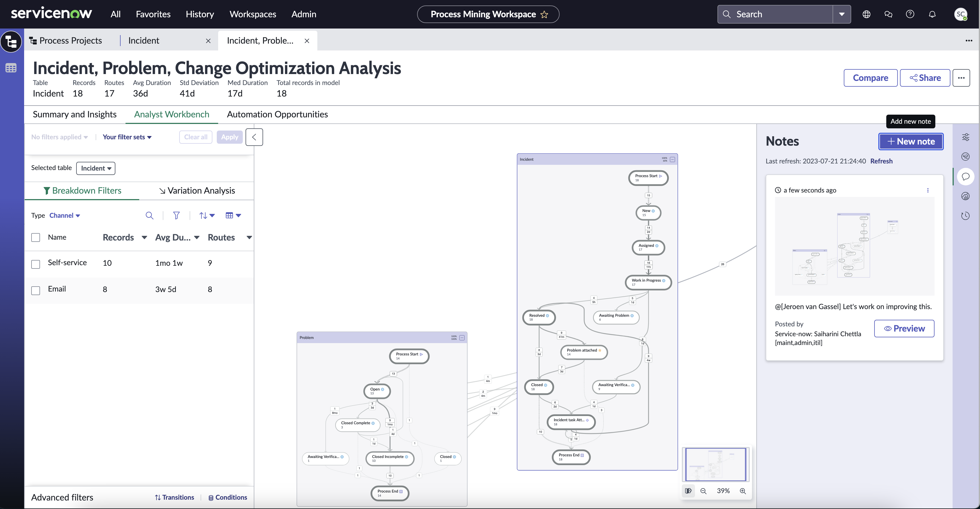980x509 pixels.
Task: Switch to the Automation Opportunities tab
Action: 277,114
